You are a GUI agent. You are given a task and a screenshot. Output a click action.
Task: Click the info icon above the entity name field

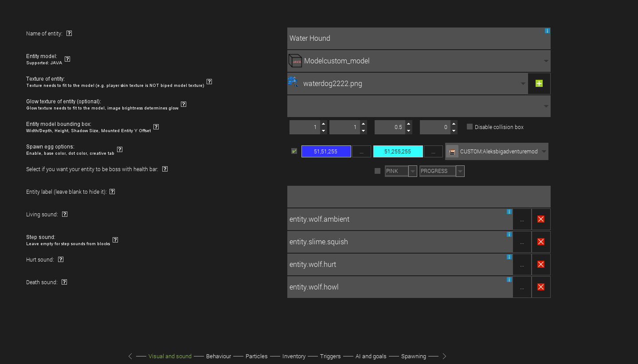[547, 31]
